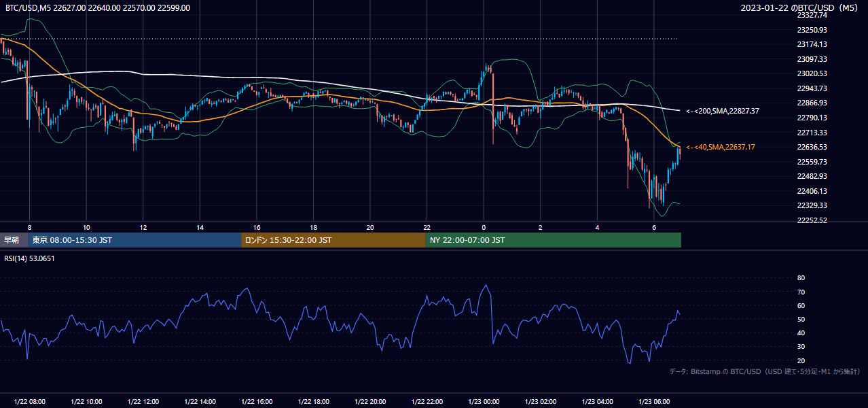
Task: Click the price axis value 22943.73
Action: 812,88
